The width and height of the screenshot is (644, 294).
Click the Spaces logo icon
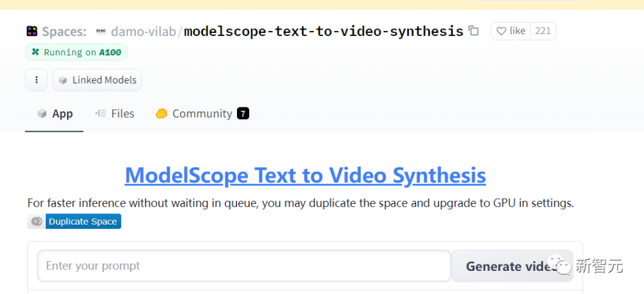(32, 31)
